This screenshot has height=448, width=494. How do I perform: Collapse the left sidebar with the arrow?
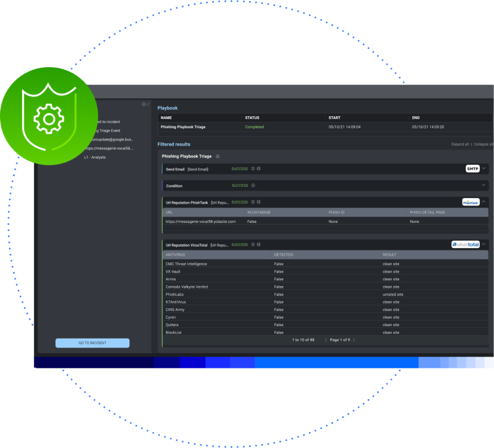(x=148, y=104)
